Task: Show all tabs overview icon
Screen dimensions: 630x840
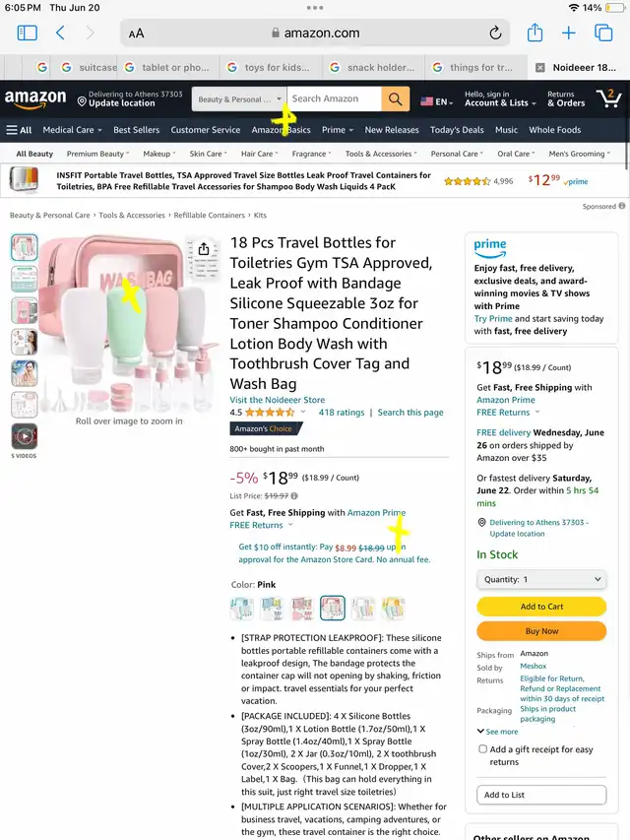Action: (603, 33)
